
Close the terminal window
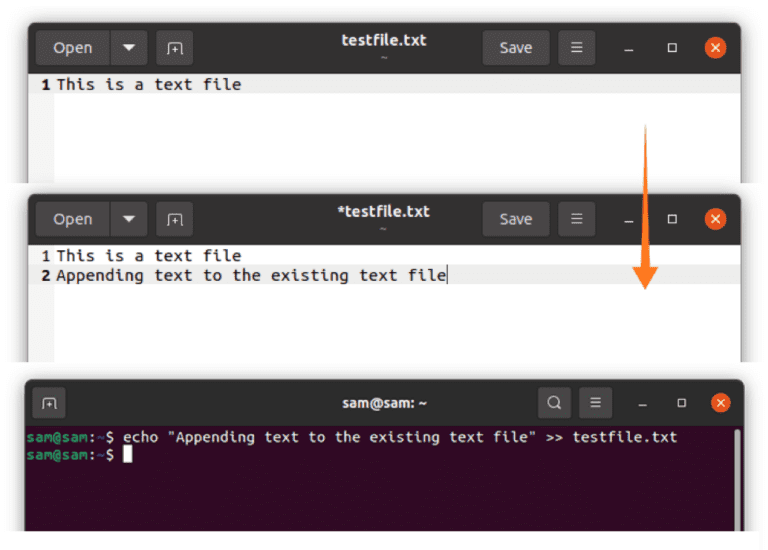click(x=720, y=404)
